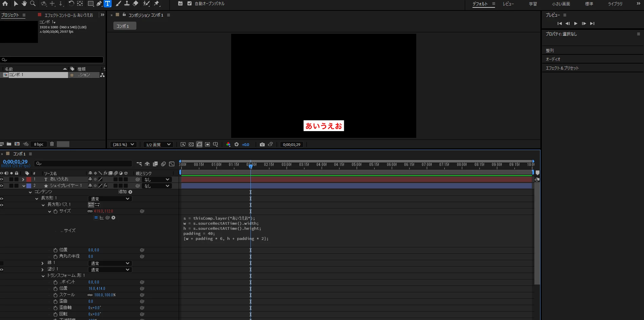This screenshot has height=320, width=644.
Task: Select the Brush tool
Action: coord(118,3)
